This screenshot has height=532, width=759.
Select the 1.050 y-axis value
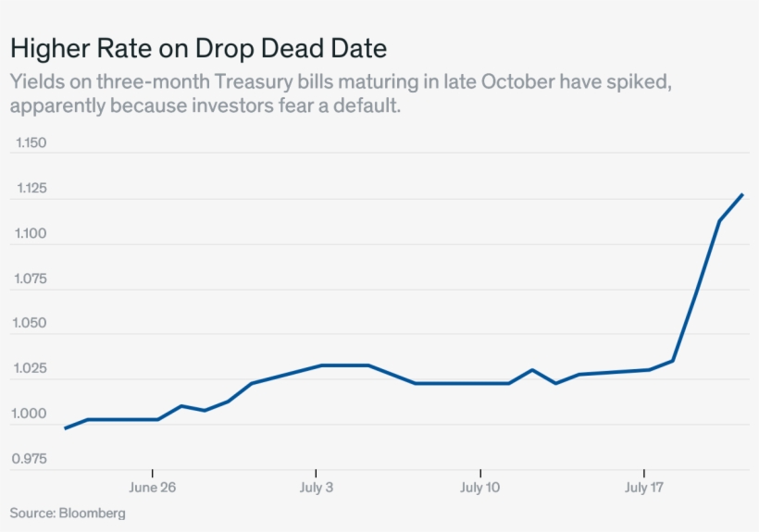pos(31,324)
